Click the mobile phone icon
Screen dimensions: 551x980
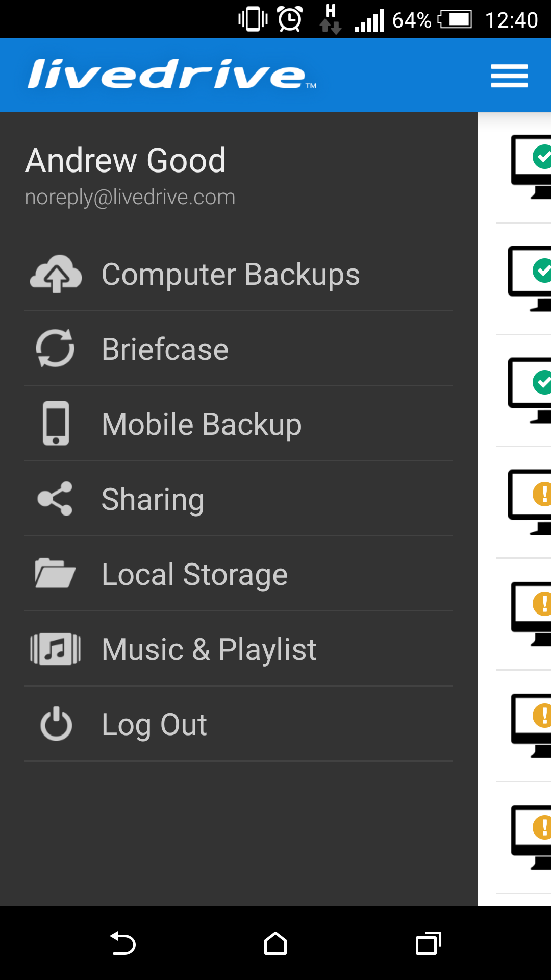click(x=56, y=423)
